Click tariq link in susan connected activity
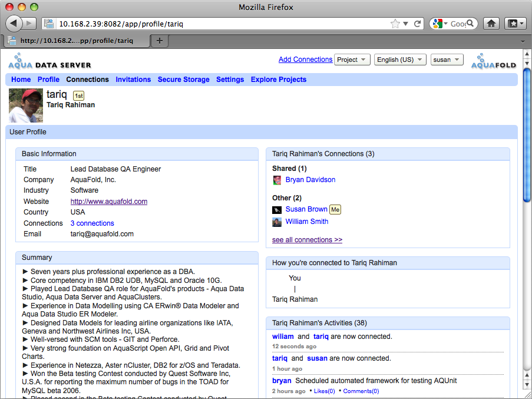This screenshot has height=399, width=532. pos(280,358)
